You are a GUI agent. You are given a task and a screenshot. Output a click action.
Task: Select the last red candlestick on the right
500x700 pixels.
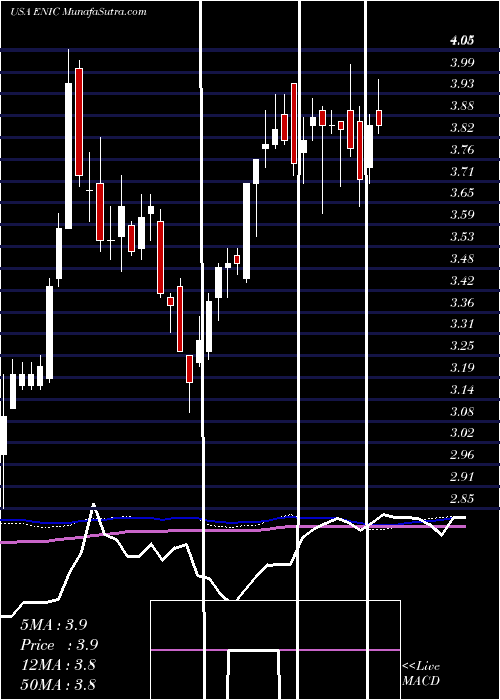tap(379, 118)
